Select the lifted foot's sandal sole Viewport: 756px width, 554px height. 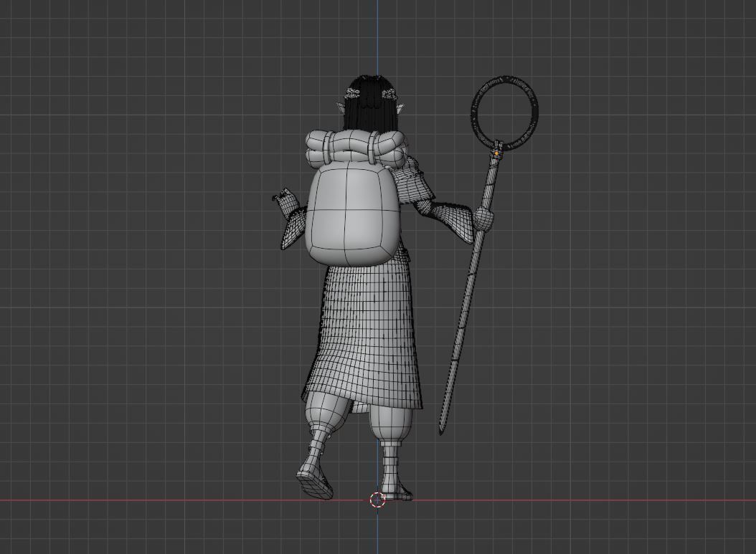pyautogui.click(x=314, y=486)
